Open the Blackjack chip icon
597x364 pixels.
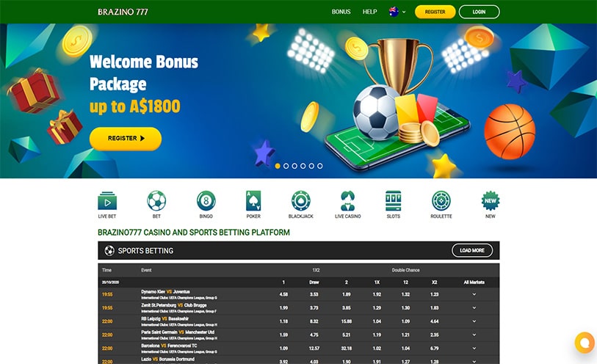click(x=301, y=201)
